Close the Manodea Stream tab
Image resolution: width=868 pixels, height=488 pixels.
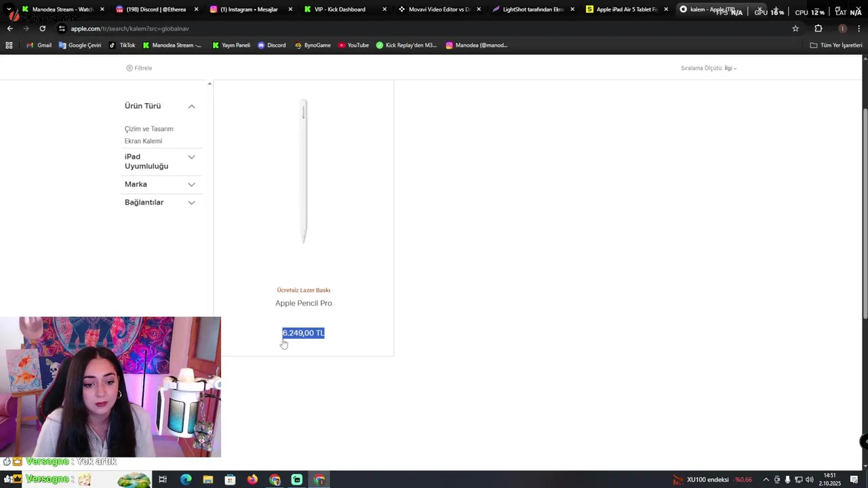point(102,9)
